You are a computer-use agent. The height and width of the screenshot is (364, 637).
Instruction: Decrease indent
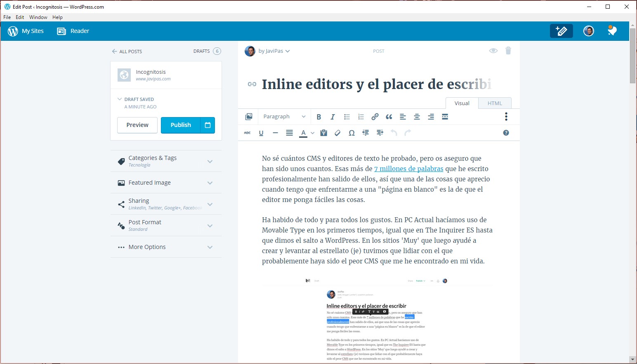point(366,133)
